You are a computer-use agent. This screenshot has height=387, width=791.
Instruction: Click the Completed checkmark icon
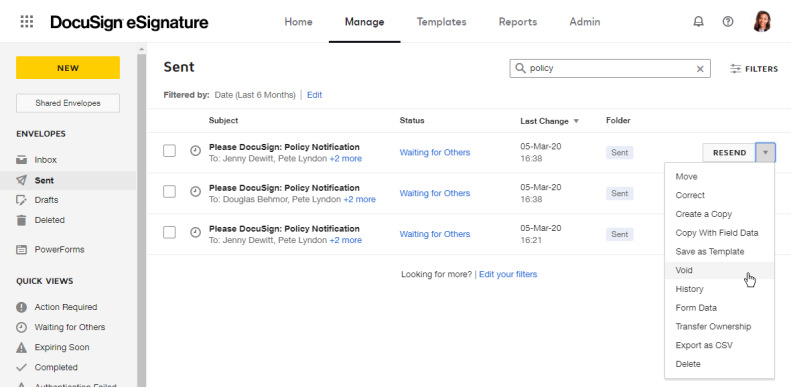tap(21, 367)
